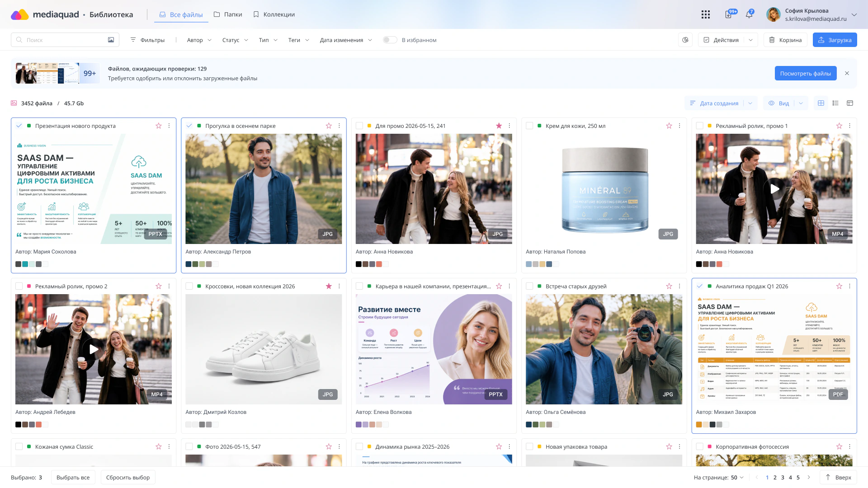Open the Действия dropdown arrow
Screen dimensions: 868x488
pyautogui.click(x=751, y=40)
